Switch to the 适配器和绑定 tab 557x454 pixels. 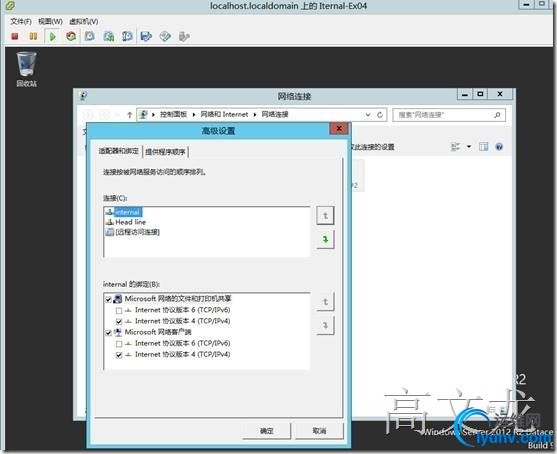[119, 151]
